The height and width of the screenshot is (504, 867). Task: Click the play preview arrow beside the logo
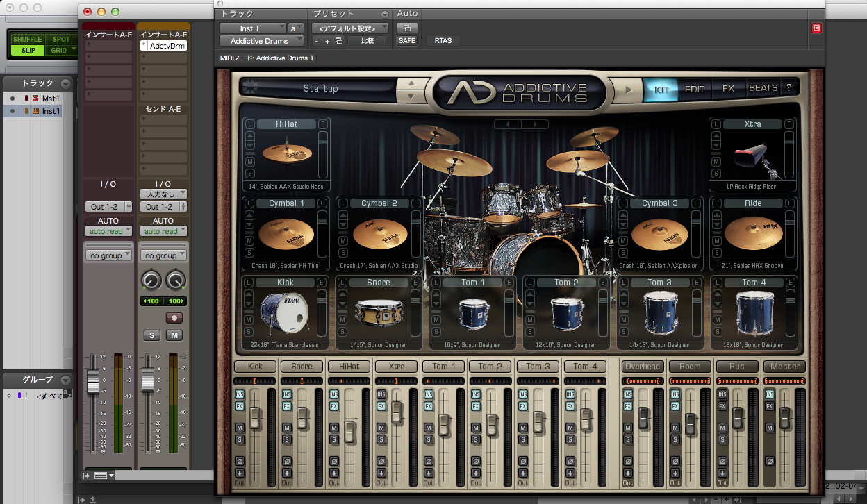(x=629, y=89)
